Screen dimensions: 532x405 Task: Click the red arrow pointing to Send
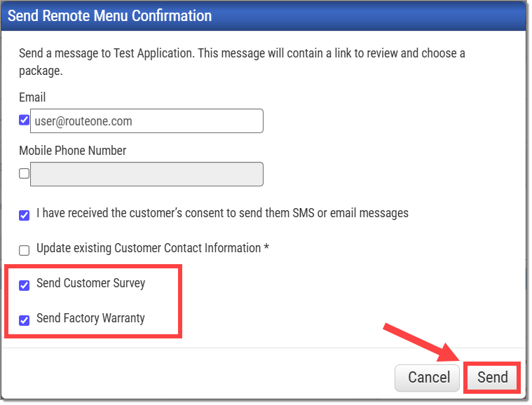[421, 343]
